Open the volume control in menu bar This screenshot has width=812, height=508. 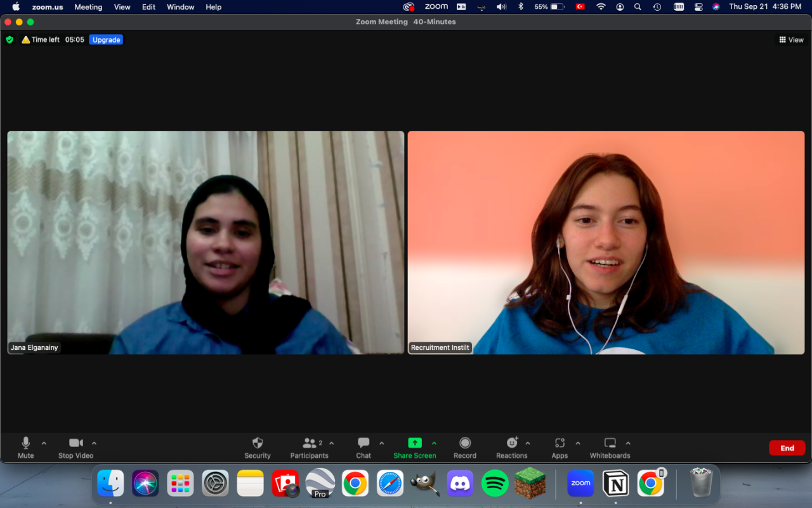point(501,7)
